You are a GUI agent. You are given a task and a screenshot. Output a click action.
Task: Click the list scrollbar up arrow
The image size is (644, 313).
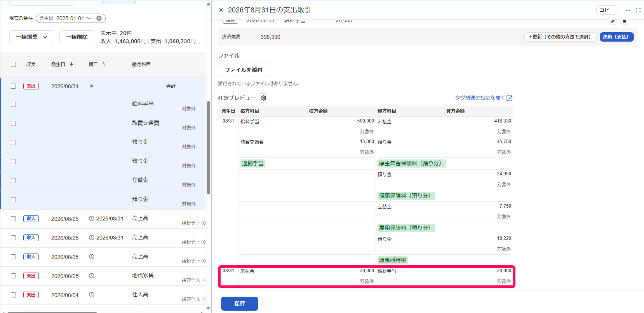click(x=208, y=4)
